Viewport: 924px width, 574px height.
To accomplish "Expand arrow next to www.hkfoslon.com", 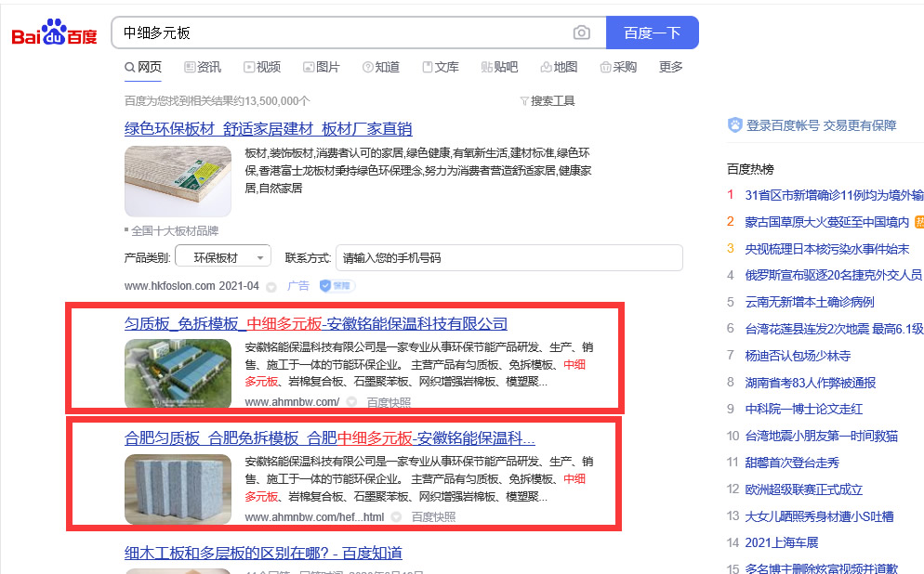I will pos(271,286).
